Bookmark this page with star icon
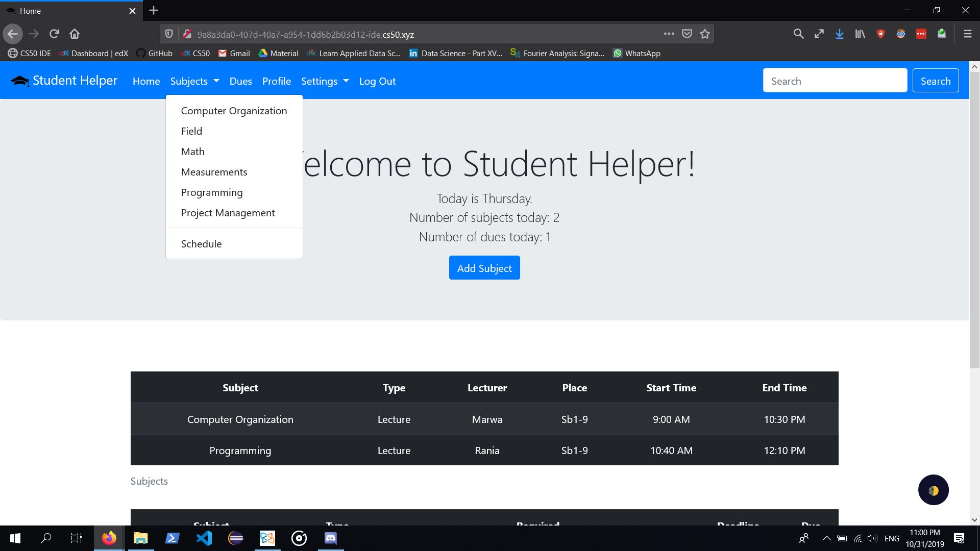Image resolution: width=980 pixels, height=551 pixels. click(705, 34)
